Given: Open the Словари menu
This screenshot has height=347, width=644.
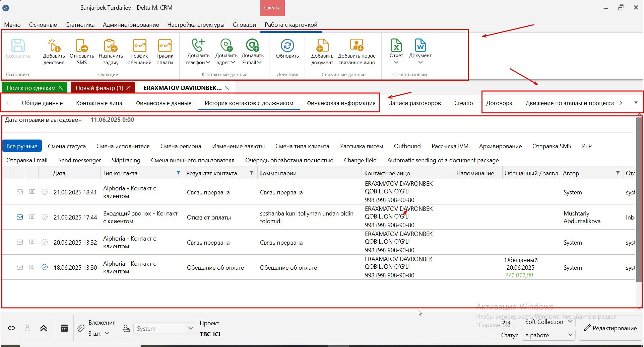Looking at the screenshot, I should tap(244, 25).
